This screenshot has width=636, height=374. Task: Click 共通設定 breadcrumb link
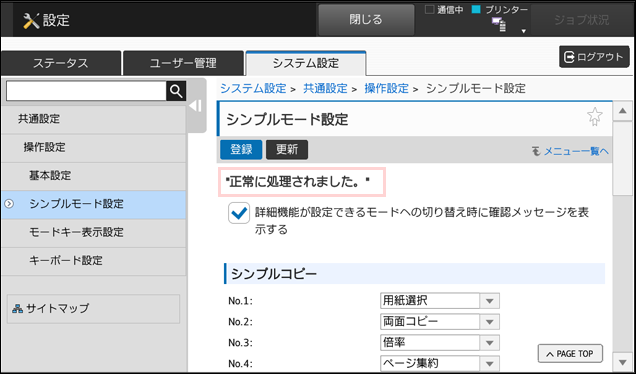[325, 88]
